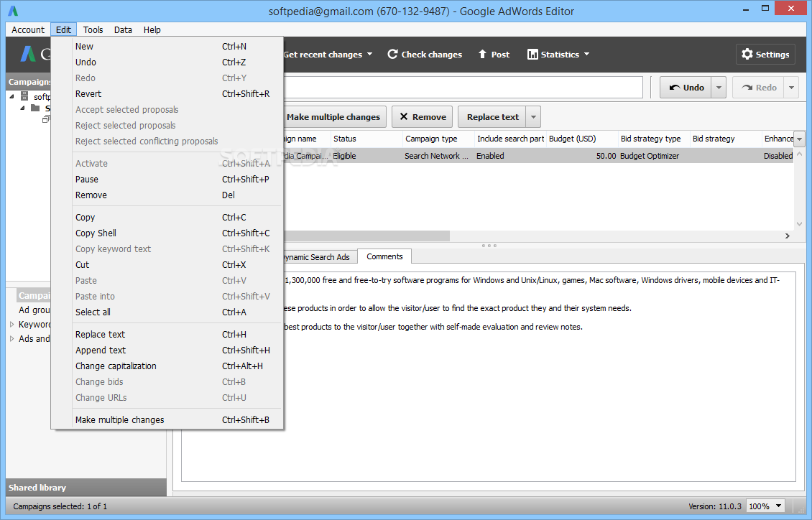
Task: Click the Search Network campaign type cell
Action: pos(438,156)
